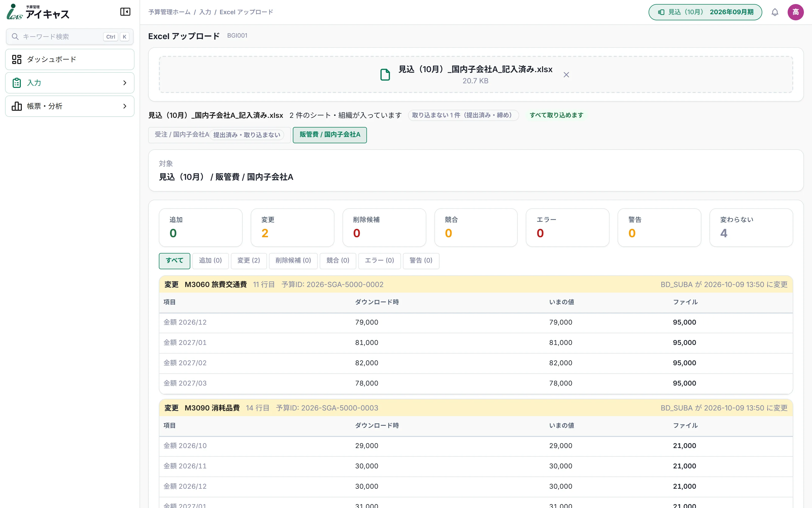Go to 予算管理ホーム breadcrumb
This screenshot has width=812, height=508.
coord(170,12)
